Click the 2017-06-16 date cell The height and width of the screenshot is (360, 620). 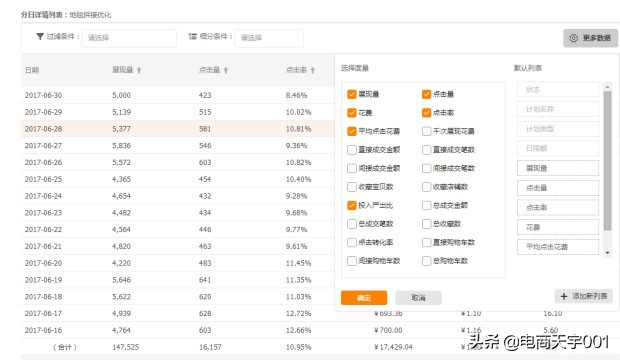coord(43,330)
